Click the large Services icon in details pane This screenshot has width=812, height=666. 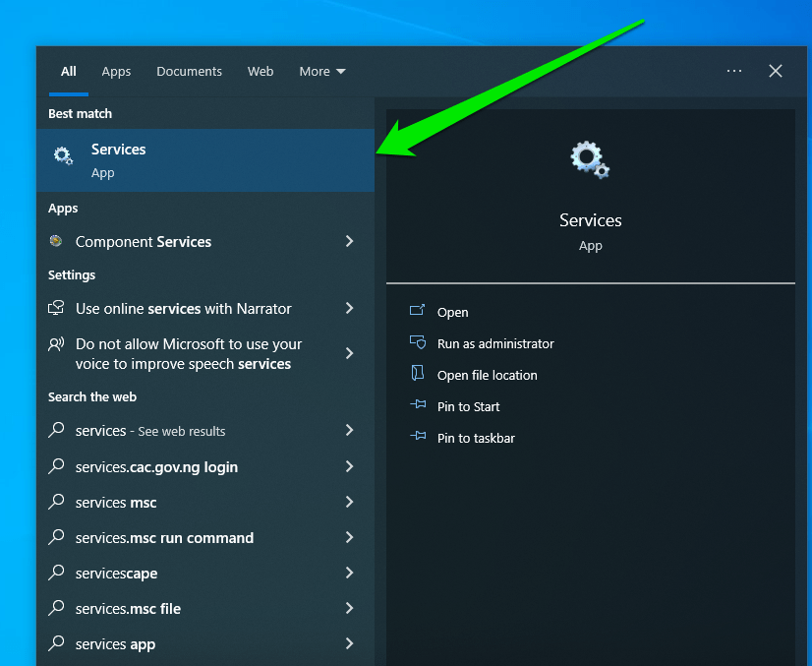pyautogui.click(x=590, y=159)
